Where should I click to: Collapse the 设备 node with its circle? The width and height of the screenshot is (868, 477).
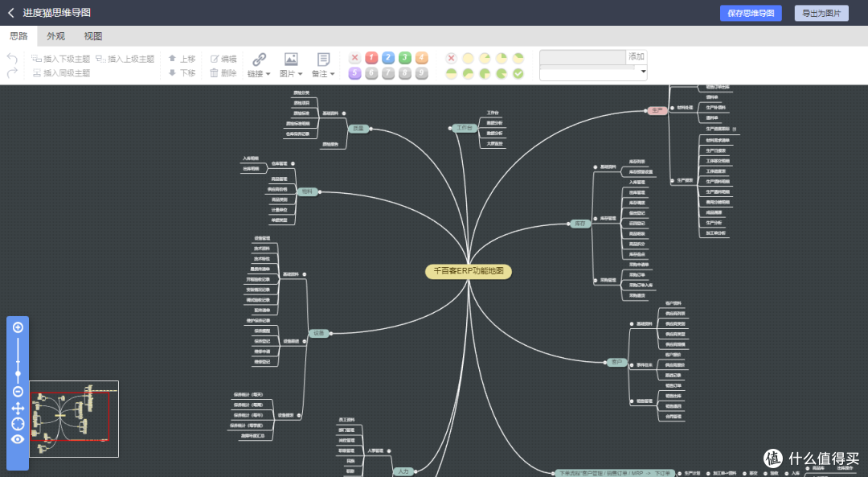coord(330,334)
